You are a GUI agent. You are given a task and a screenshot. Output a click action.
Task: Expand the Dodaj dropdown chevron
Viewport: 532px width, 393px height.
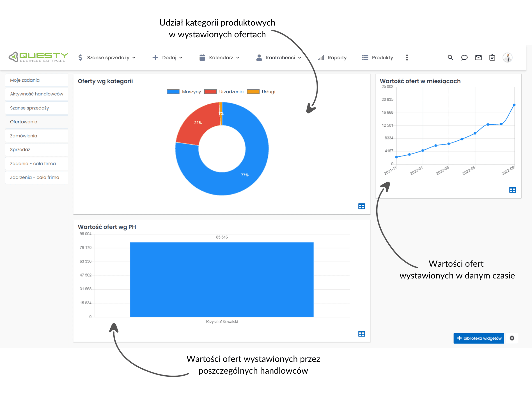181,58
